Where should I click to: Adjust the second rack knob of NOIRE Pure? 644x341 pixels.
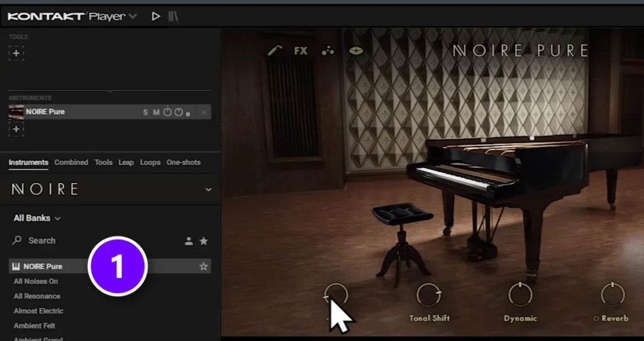[179, 112]
